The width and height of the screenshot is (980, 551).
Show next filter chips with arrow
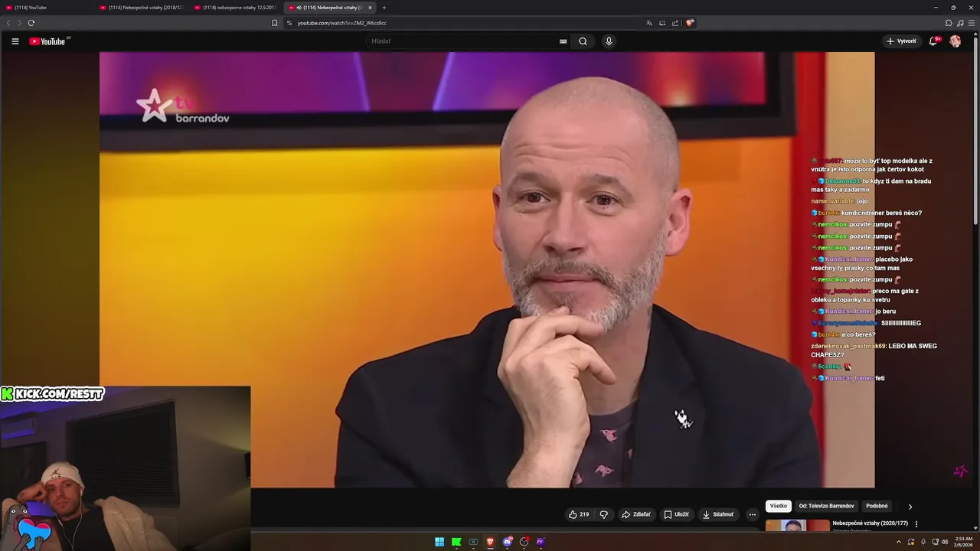[x=910, y=506]
